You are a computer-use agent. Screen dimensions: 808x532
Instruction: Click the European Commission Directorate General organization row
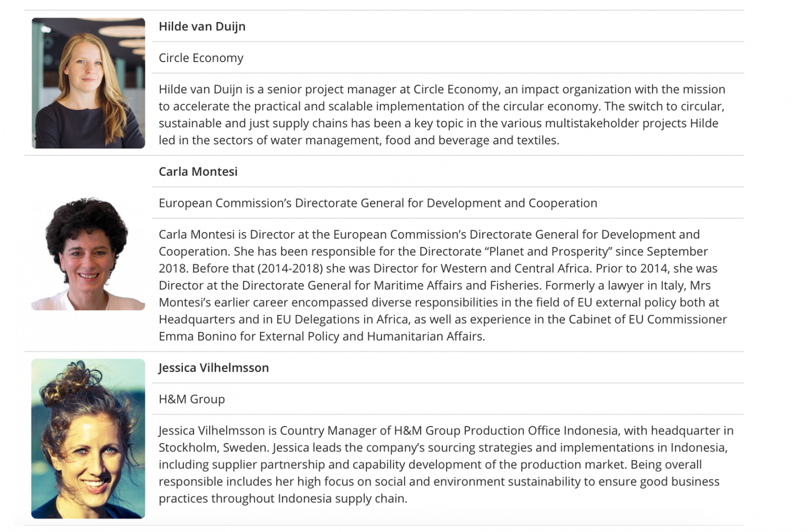pos(448,203)
